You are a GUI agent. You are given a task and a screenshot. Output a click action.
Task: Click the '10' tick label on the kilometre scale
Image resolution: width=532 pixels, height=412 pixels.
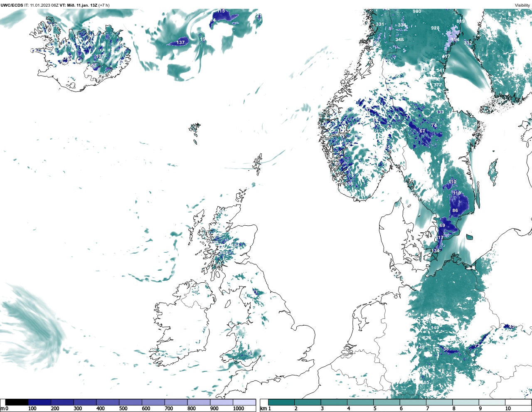tap(508, 409)
